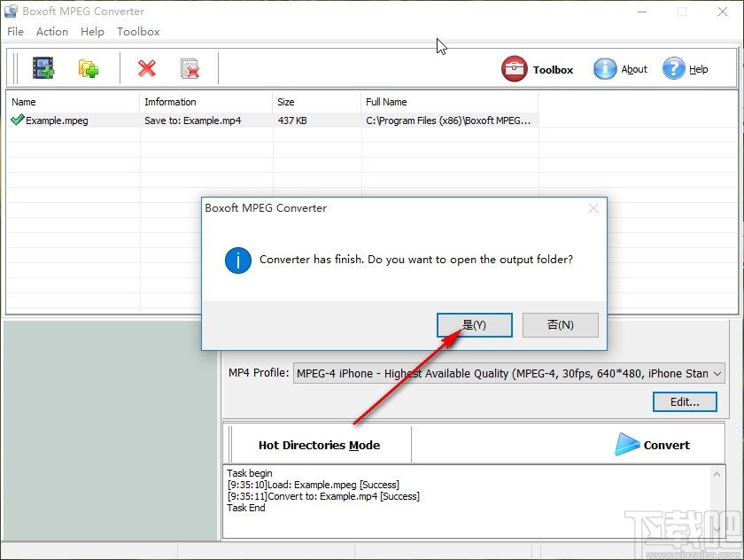Confirm by clicking the 是(Y) button
744x560 pixels.
tap(474, 324)
